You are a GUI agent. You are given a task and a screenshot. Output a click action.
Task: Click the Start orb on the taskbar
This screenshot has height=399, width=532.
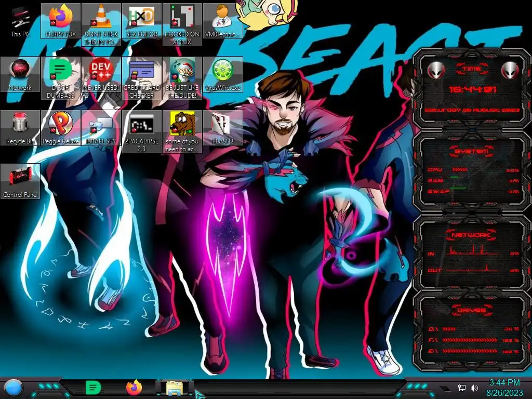click(x=14, y=388)
